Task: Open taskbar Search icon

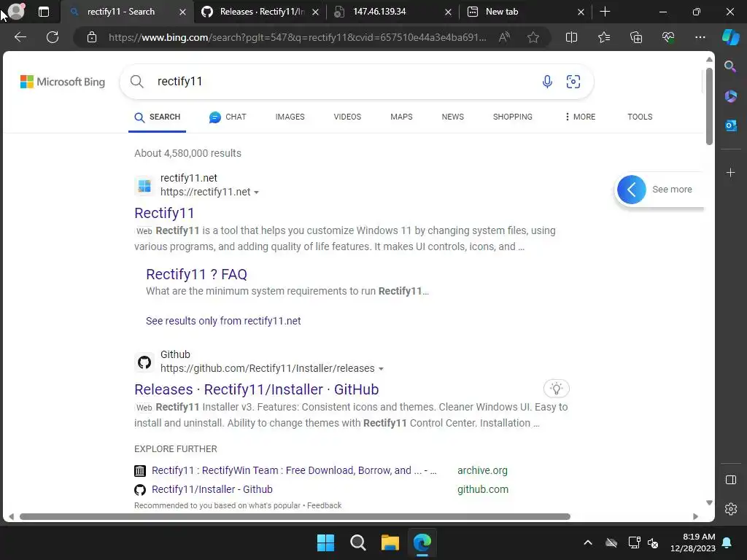Action: point(357,542)
